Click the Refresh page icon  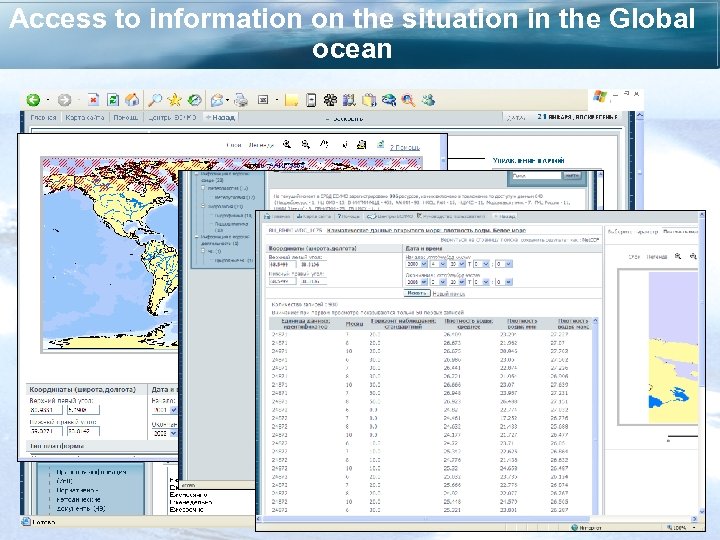point(112,100)
